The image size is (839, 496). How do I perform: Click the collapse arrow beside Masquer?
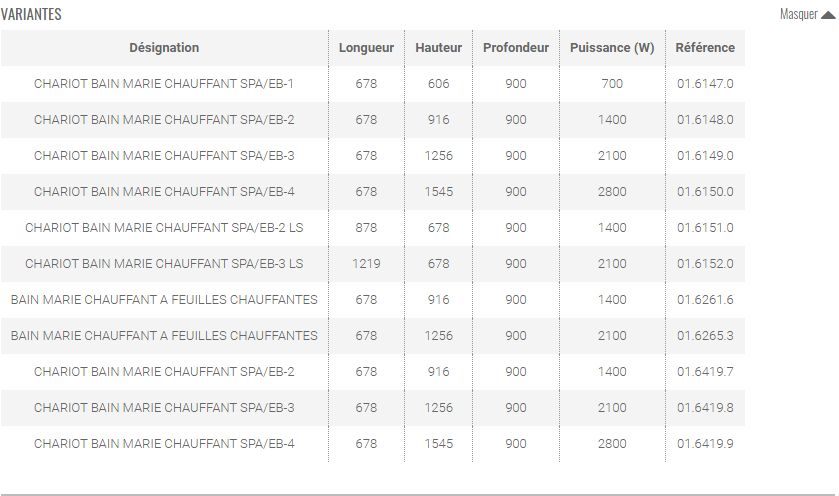point(828,14)
